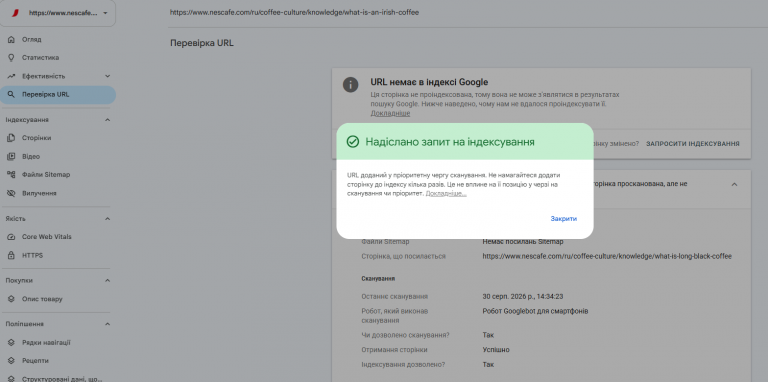The height and width of the screenshot is (382, 768).
Task: Close the indexing request dialog via Закрити
Action: click(563, 219)
